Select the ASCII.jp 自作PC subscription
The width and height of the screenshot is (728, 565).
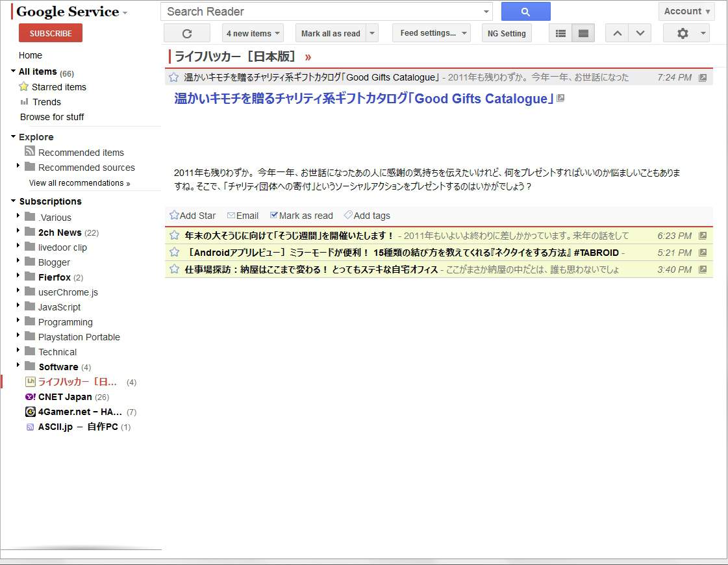pyautogui.click(x=78, y=427)
